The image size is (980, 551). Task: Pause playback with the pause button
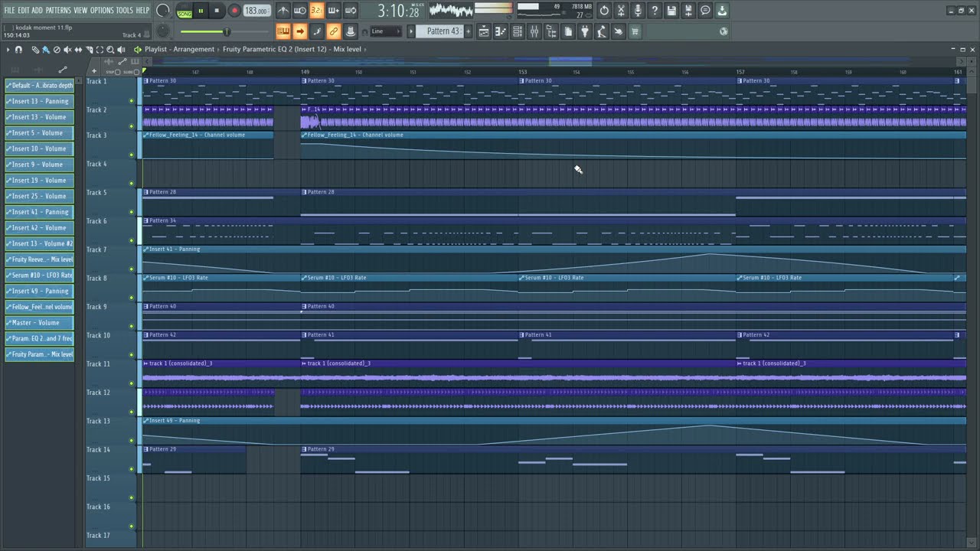tap(201, 11)
